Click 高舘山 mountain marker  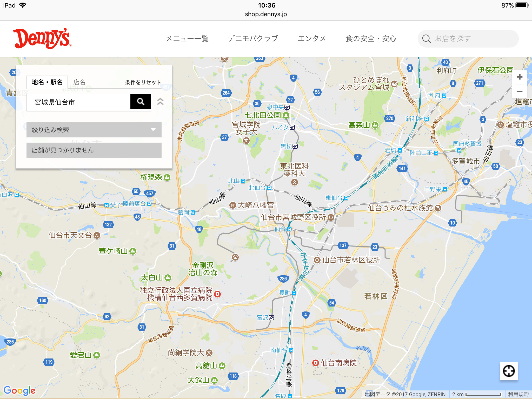pyautogui.click(x=222, y=366)
